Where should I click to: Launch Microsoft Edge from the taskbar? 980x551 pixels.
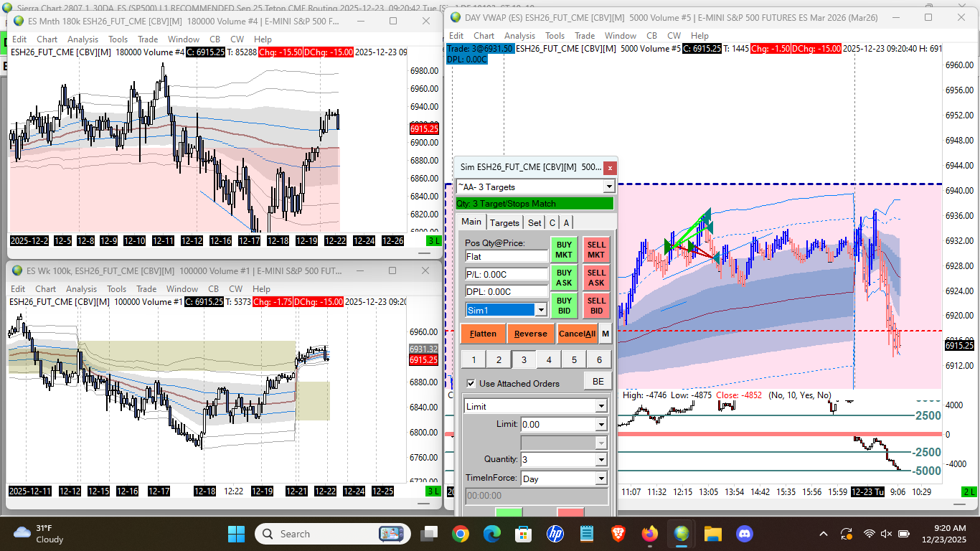tap(492, 534)
